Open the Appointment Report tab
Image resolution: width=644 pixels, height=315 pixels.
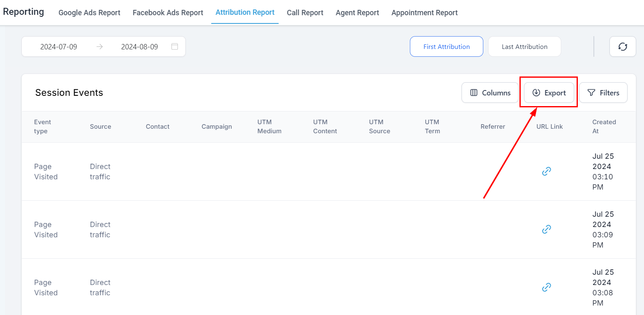(425, 13)
